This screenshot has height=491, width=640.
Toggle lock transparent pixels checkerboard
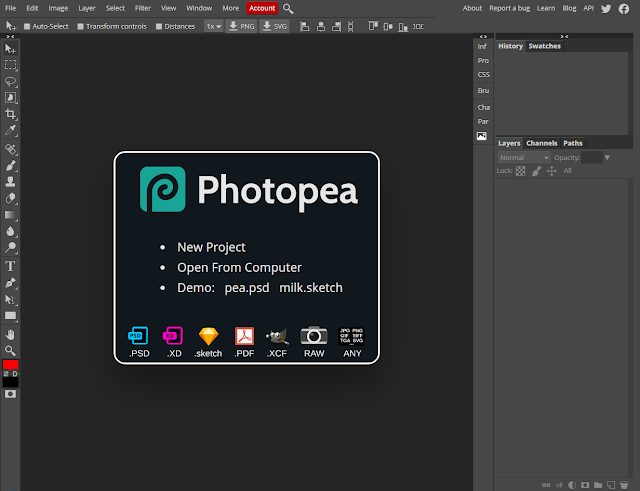pyautogui.click(x=520, y=171)
